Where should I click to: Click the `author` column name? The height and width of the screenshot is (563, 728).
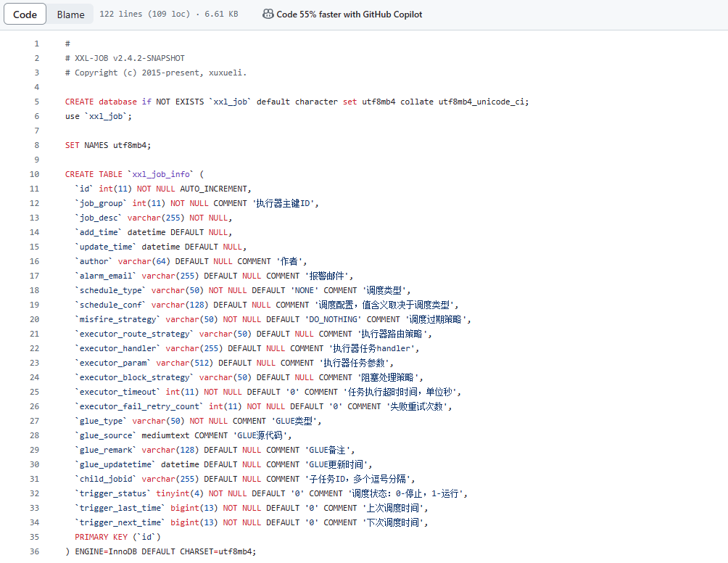94,261
